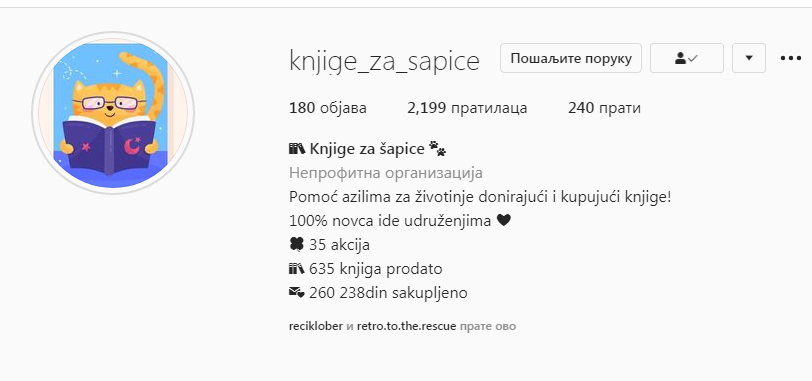Viewport: 812px width, 381px height.
Task: Open the reciklober mutual follower profile
Action: click(316, 327)
